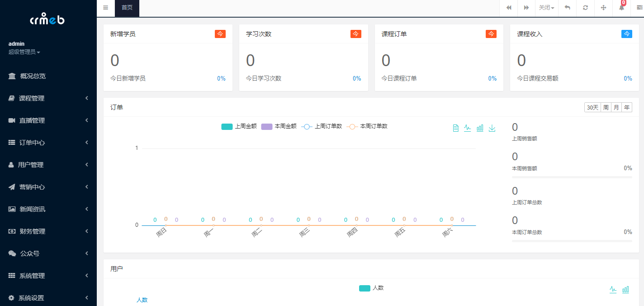Open the 关闭 dropdown in the toolbar

click(546, 8)
